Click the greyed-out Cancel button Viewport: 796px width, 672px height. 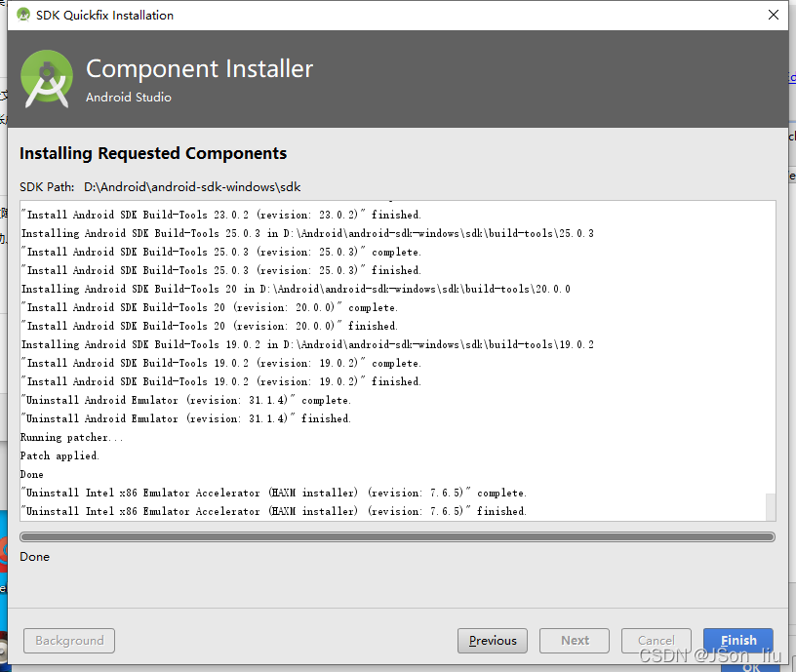(x=656, y=641)
